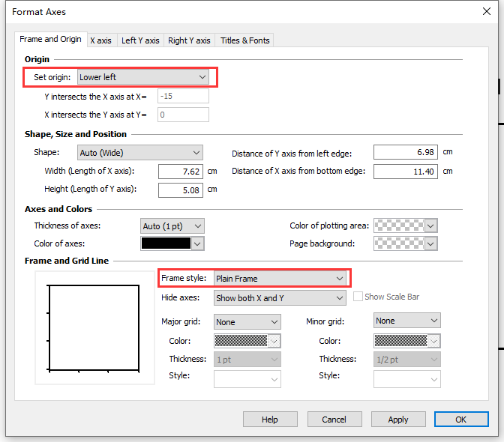
Task: Open the Left Y axis tab
Action: (x=140, y=40)
